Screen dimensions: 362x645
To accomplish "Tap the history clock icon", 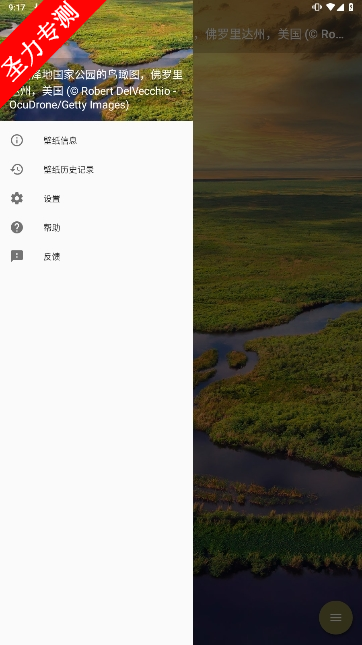I will [x=17, y=169].
